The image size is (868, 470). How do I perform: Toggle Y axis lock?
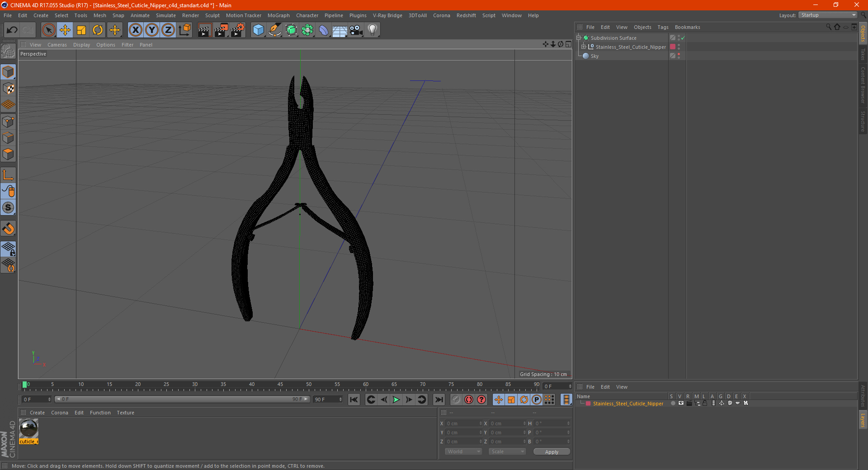[x=151, y=30]
